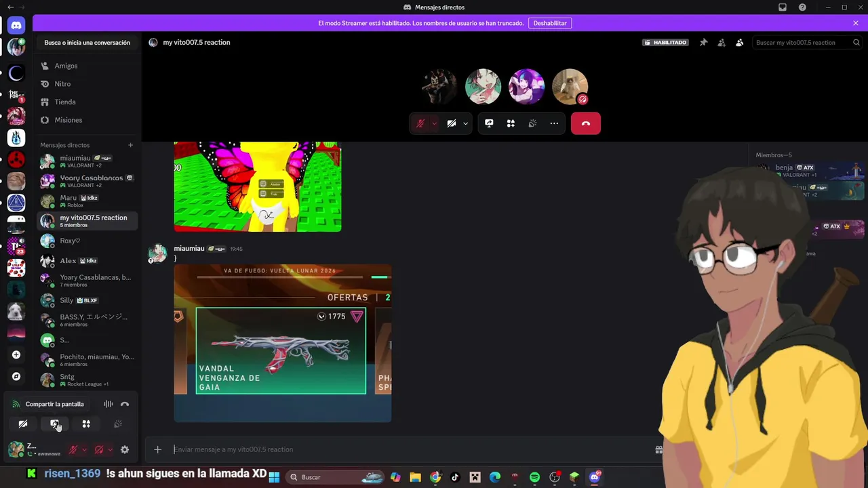Hang up with the red disconnect button
This screenshot has height=488, width=868.
click(586, 123)
